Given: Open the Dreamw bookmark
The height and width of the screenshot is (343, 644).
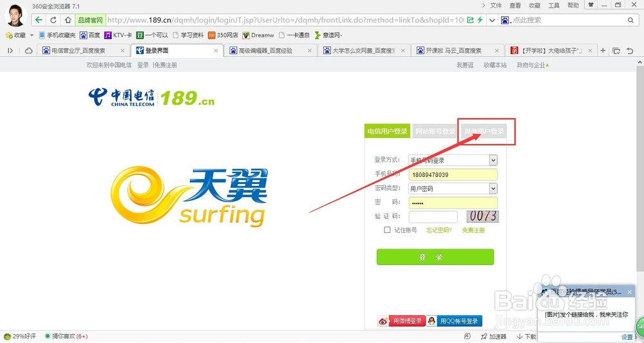Looking at the screenshot, I should tap(258, 35).
